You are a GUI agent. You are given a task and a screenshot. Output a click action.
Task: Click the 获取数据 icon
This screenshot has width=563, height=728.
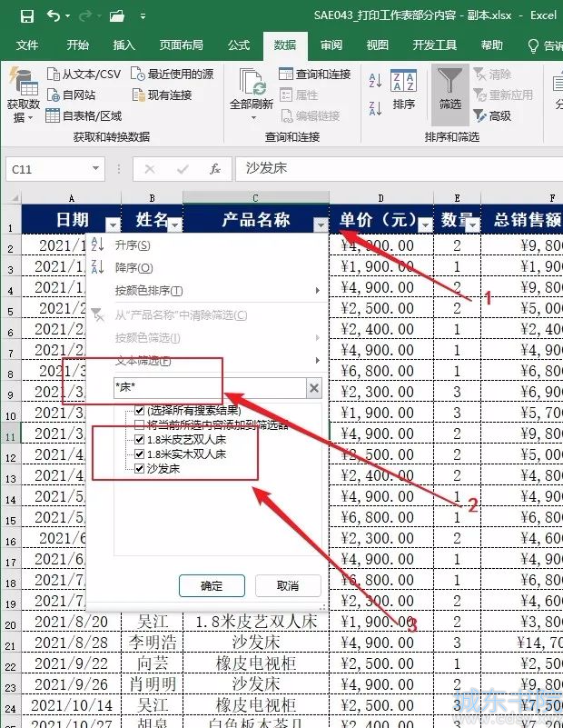coord(23,82)
